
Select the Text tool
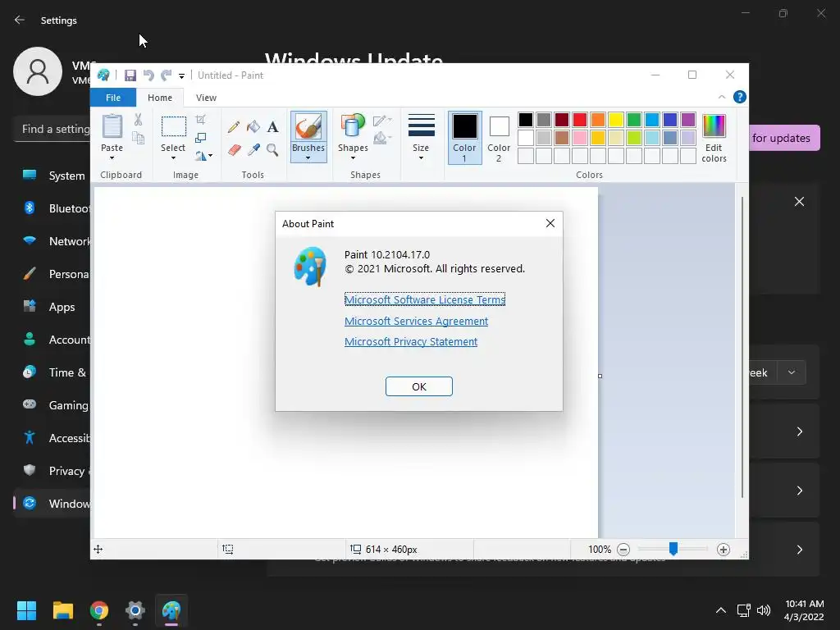(272, 127)
